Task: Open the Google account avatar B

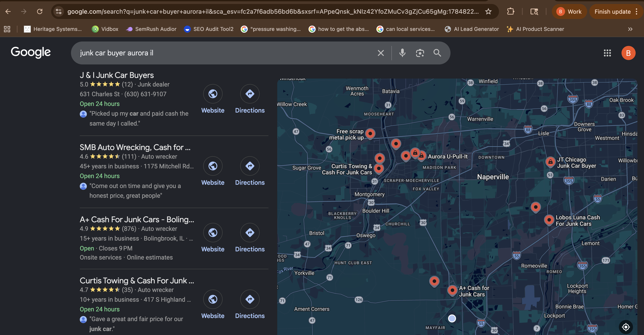Action: (x=628, y=53)
